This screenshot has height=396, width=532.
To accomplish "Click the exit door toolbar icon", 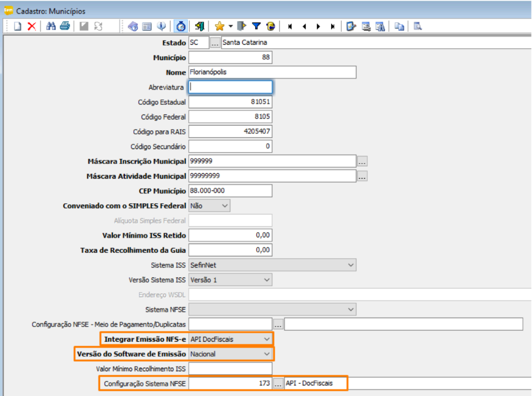I will click(x=200, y=26).
